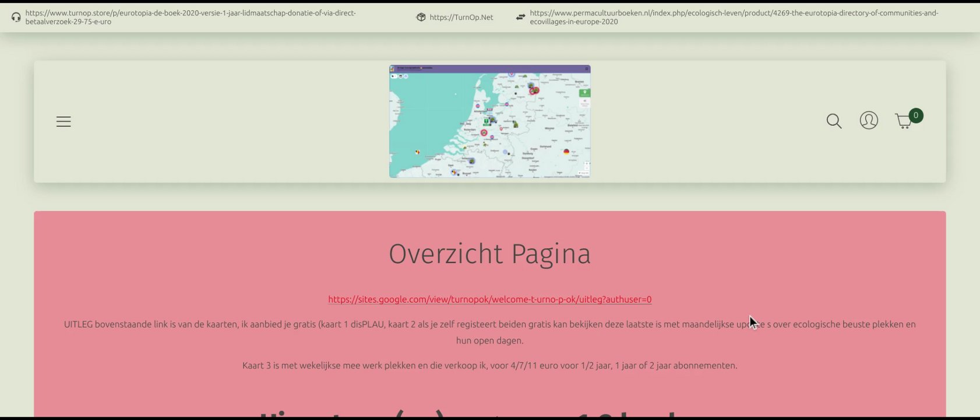Click the Overzicht Pagina heading
The height and width of the screenshot is (420, 980).
pyautogui.click(x=489, y=254)
